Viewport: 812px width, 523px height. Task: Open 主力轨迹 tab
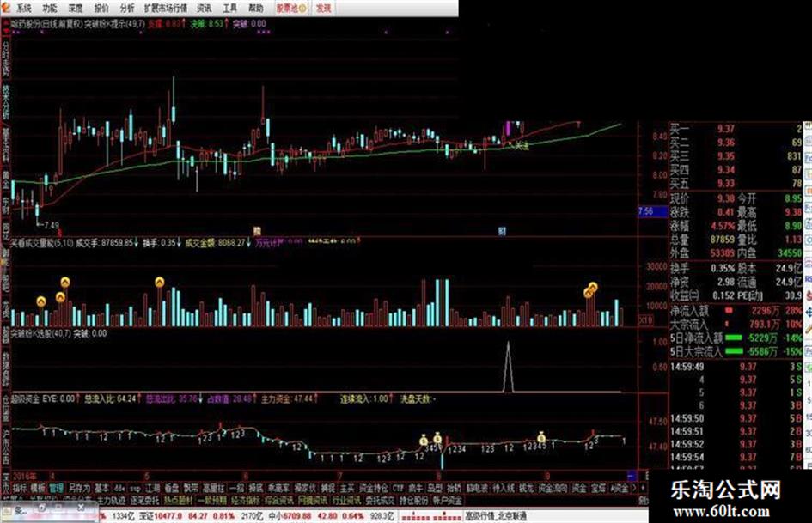[x=112, y=501]
